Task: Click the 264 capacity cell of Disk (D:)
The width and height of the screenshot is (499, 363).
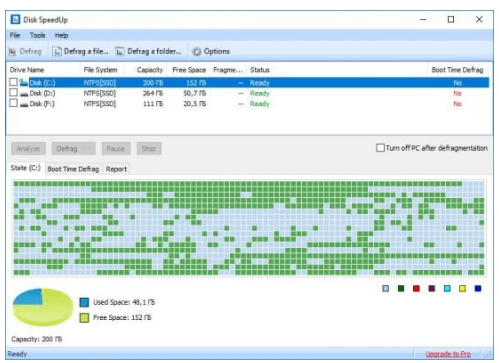Action: [153, 93]
